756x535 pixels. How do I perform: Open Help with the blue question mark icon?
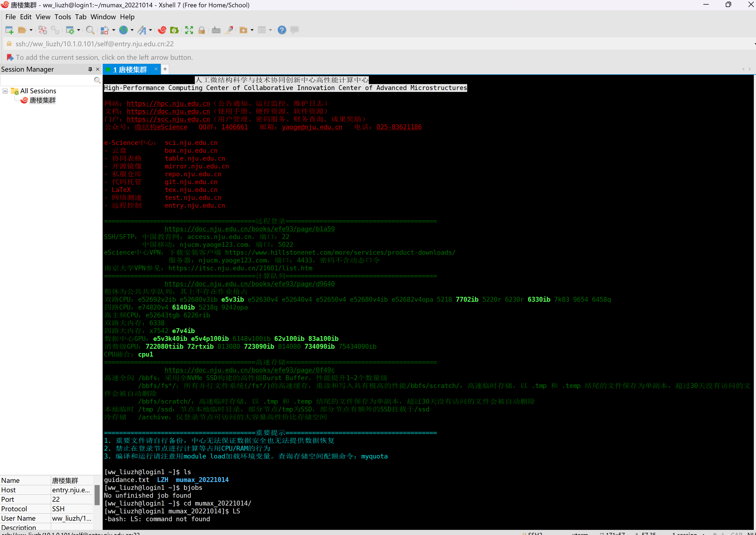[282, 30]
